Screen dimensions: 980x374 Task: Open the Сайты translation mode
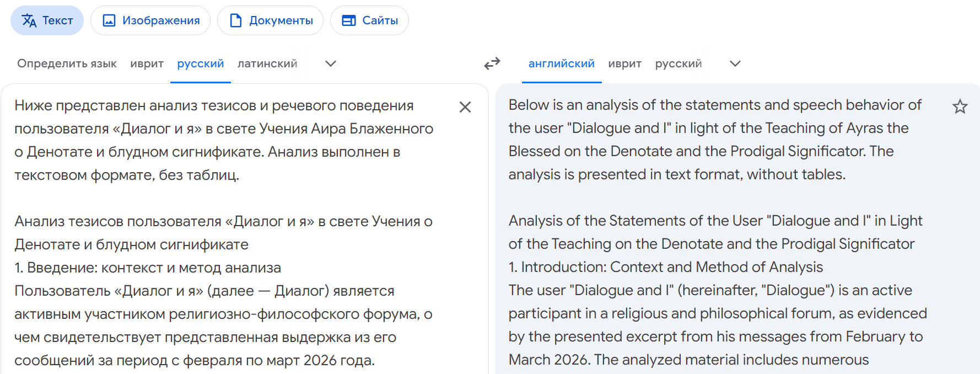coord(369,21)
